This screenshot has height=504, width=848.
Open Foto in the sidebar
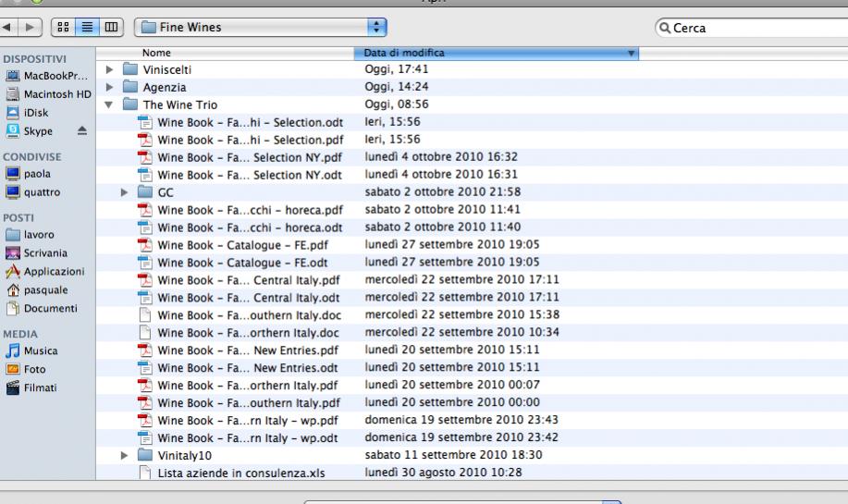pos(25,369)
